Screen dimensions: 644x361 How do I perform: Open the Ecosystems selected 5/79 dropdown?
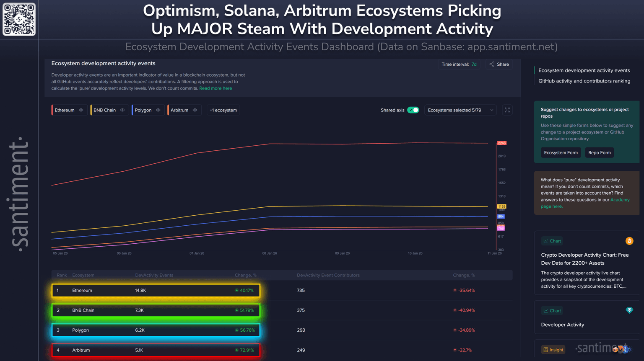[x=460, y=110]
